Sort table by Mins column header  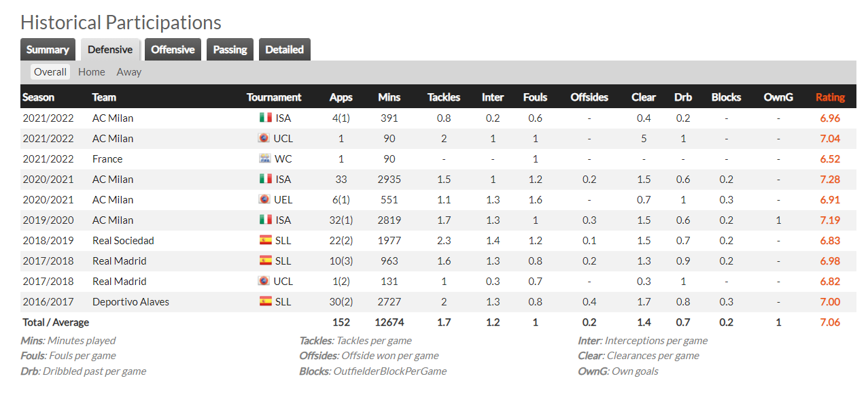[389, 97]
